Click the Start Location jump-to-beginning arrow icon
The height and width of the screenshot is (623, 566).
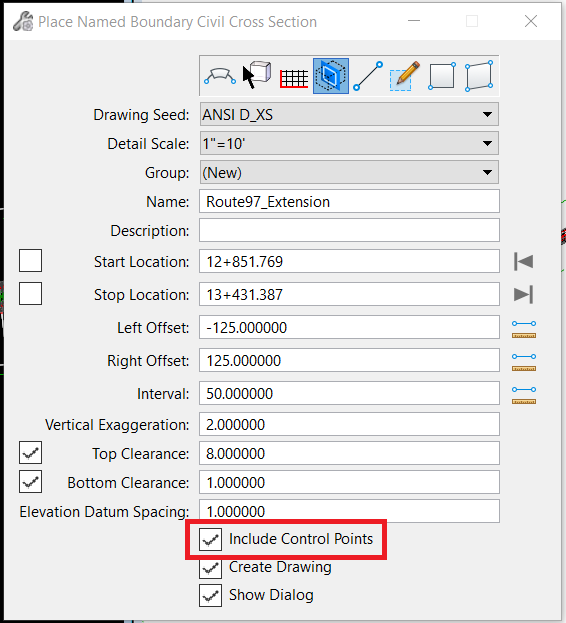pyautogui.click(x=524, y=261)
